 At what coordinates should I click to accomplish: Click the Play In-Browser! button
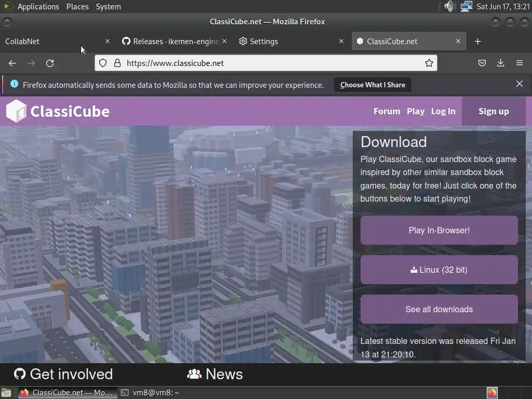439,230
